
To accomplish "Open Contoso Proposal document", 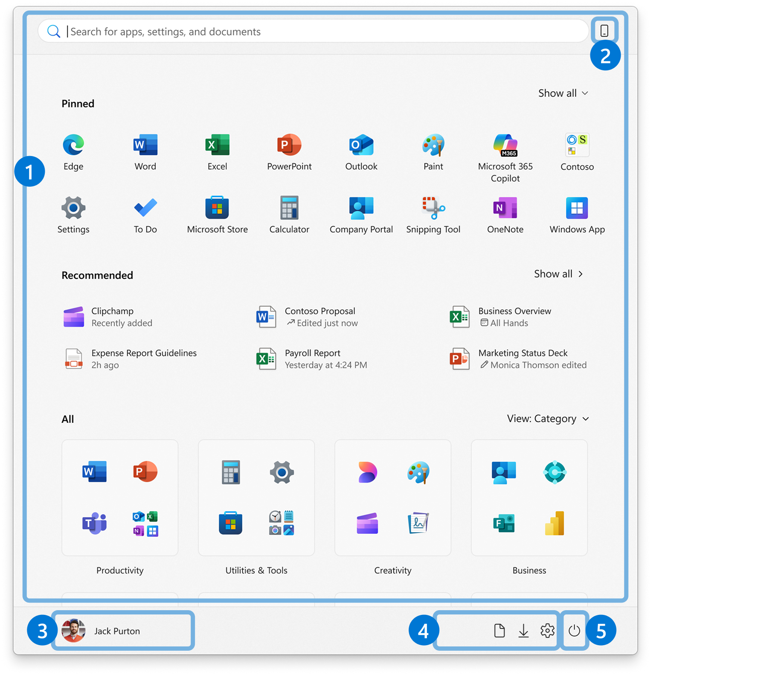I will [x=307, y=317].
